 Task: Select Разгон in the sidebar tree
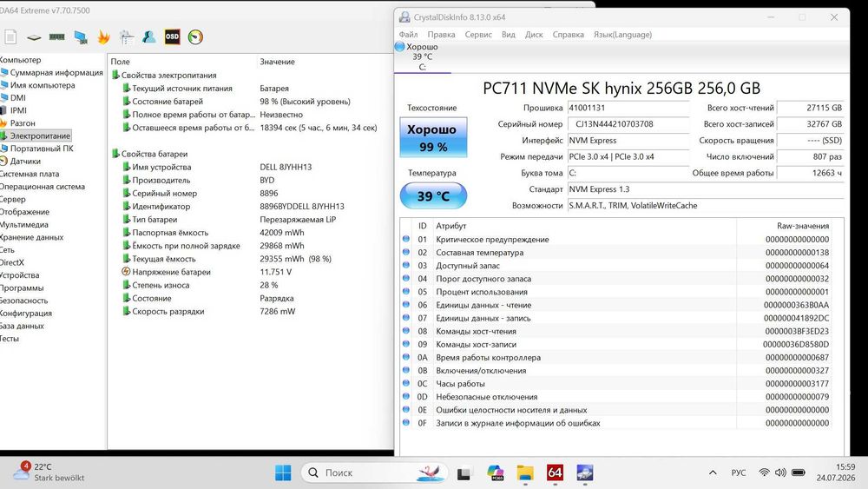click(x=23, y=123)
